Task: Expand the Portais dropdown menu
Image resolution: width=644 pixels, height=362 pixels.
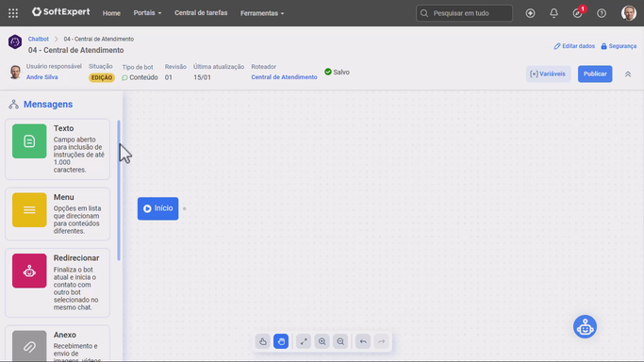Action: (147, 13)
